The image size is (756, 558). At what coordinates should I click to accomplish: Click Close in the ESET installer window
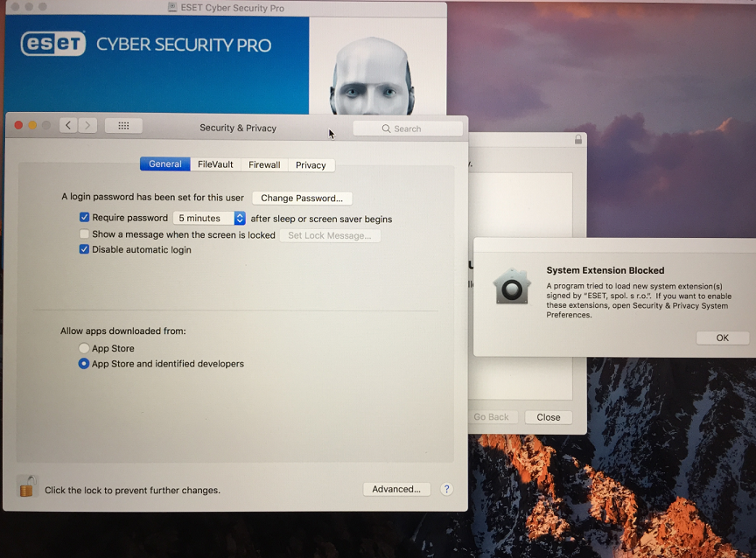[x=549, y=417]
